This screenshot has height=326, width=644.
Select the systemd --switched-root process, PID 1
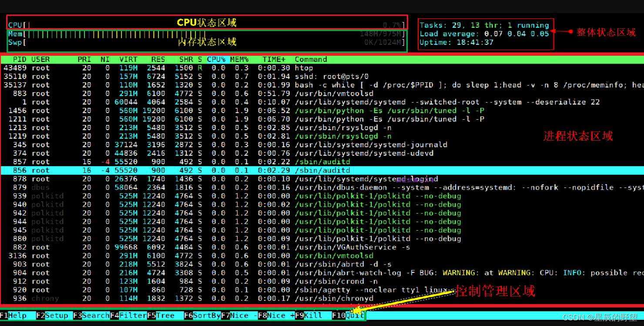click(322, 102)
